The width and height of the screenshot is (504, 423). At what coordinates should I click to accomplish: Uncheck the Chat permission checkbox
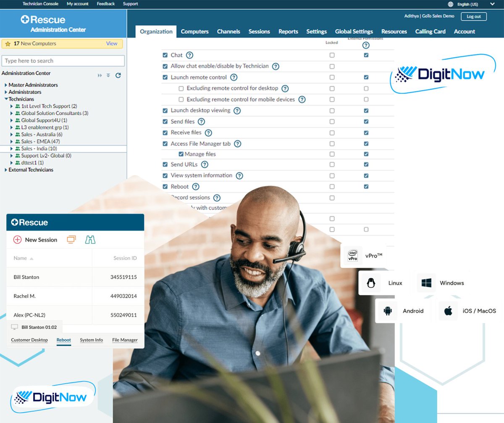pyautogui.click(x=165, y=55)
